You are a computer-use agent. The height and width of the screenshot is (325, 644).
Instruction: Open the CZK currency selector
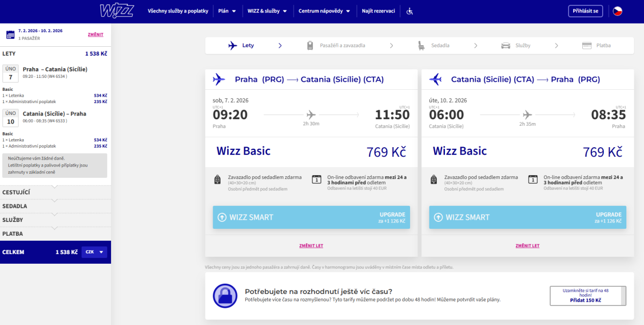click(94, 252)
